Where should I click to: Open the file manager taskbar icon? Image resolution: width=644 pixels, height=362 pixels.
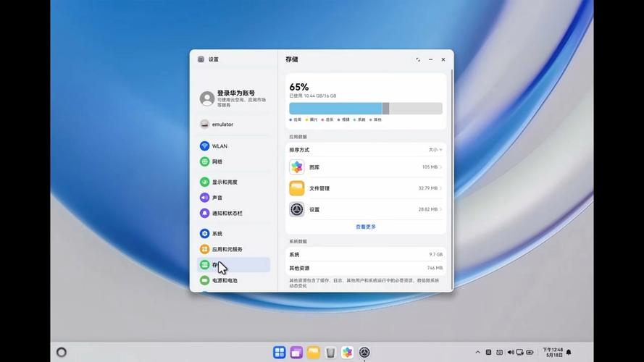[x=314, y=352]
